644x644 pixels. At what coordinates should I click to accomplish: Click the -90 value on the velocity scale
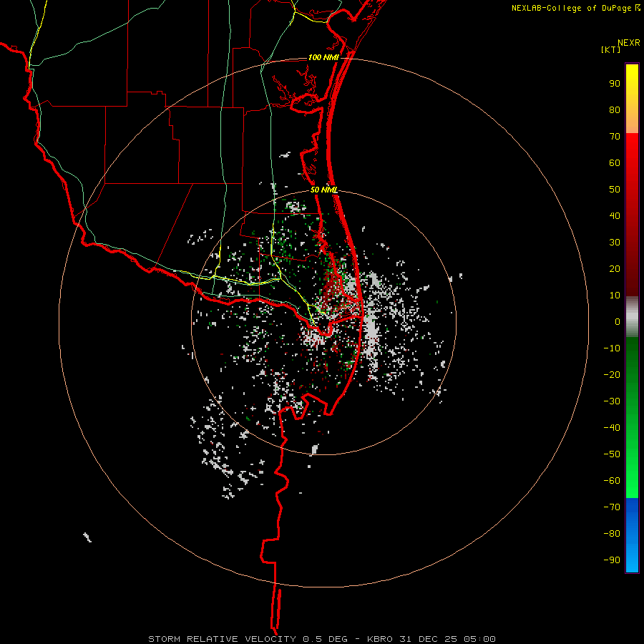point(612,560)
